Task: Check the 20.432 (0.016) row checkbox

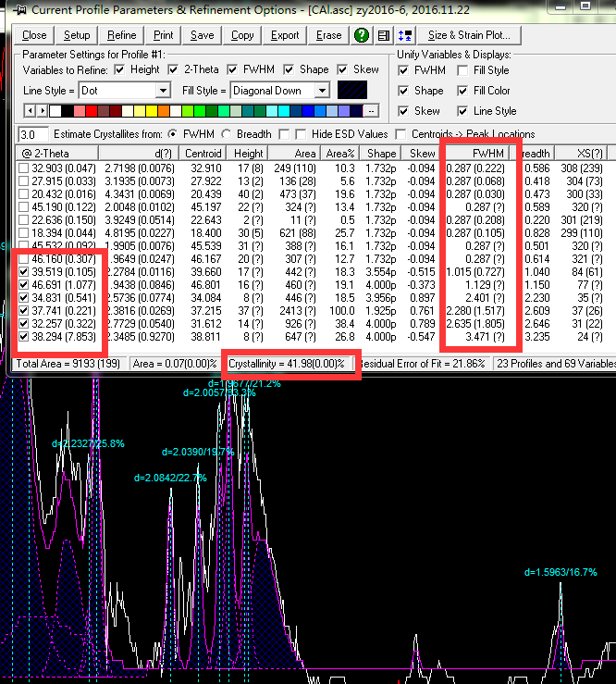Action: [23, 194]
